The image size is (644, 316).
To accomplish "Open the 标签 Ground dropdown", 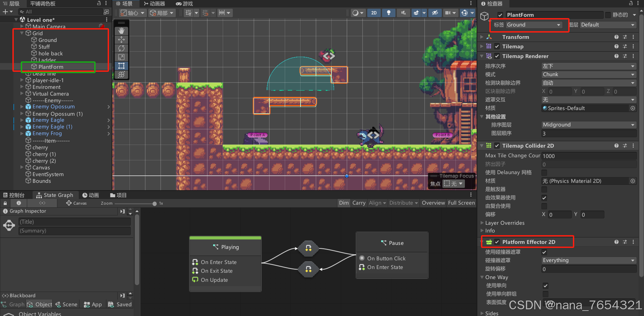I will pyautogui.click(x=534, y=25).
